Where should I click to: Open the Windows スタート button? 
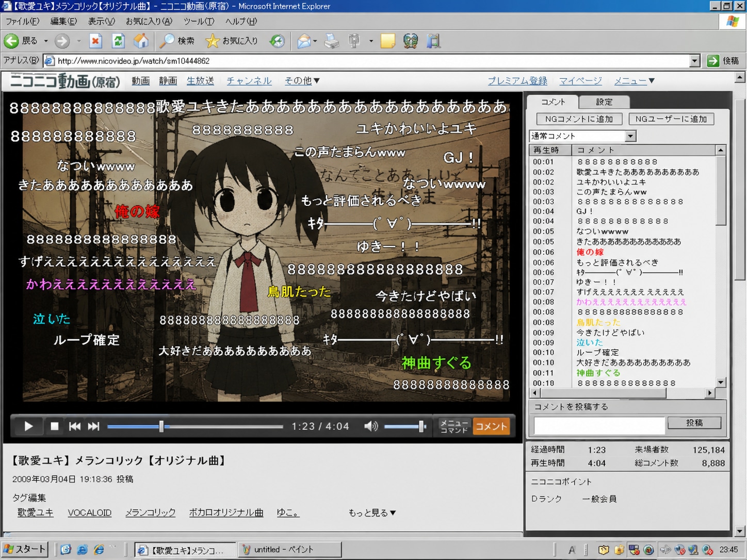click(25, 550)
